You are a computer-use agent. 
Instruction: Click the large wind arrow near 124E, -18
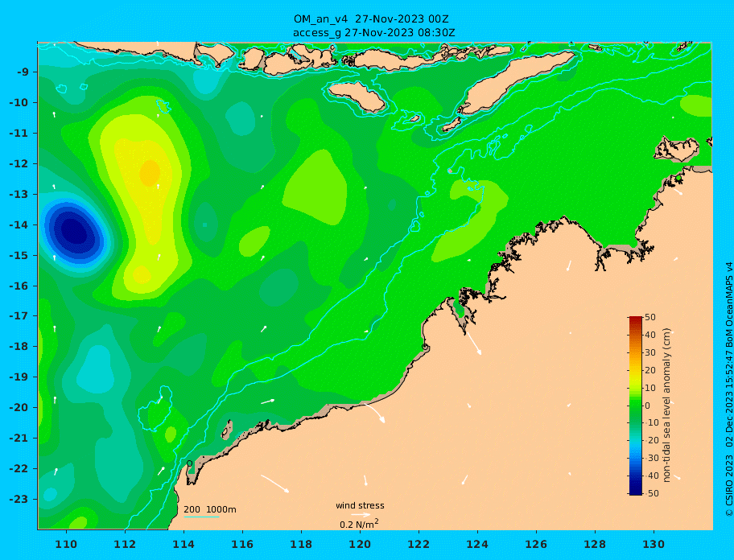[474, 343]
